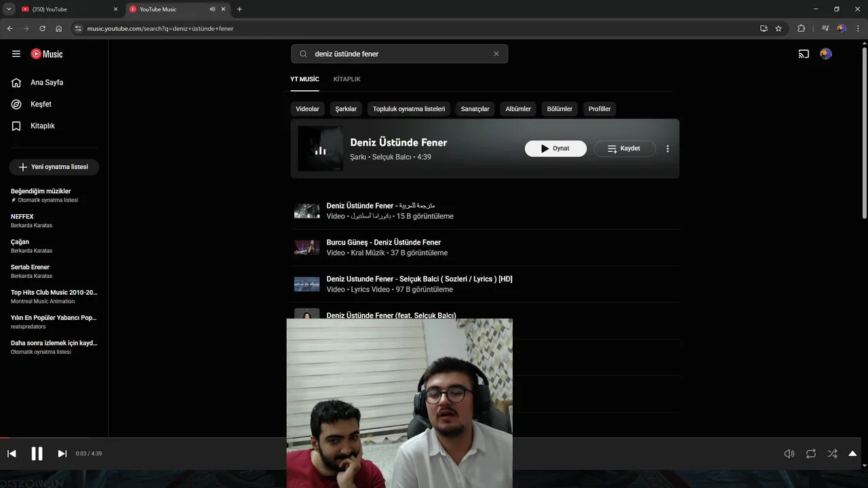Install YouTube Music app icon
This screenshot has width=868, height=488.
(764, 28)
